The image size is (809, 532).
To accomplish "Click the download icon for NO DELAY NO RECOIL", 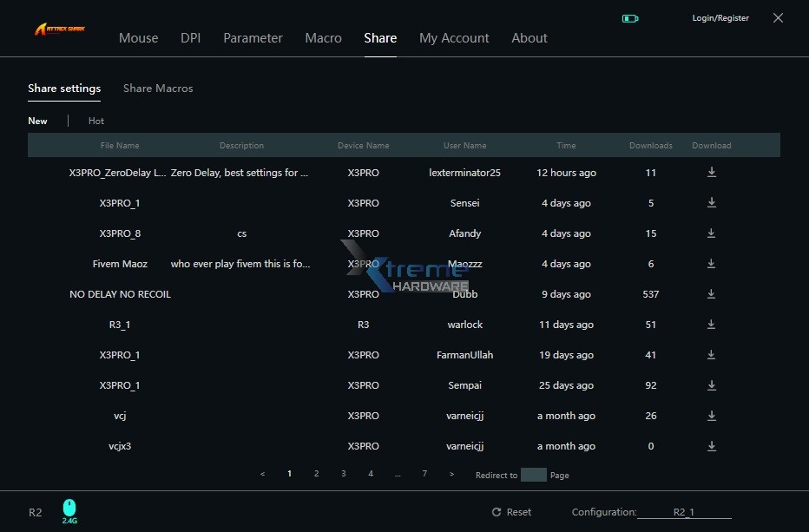I will coord(711,293).
